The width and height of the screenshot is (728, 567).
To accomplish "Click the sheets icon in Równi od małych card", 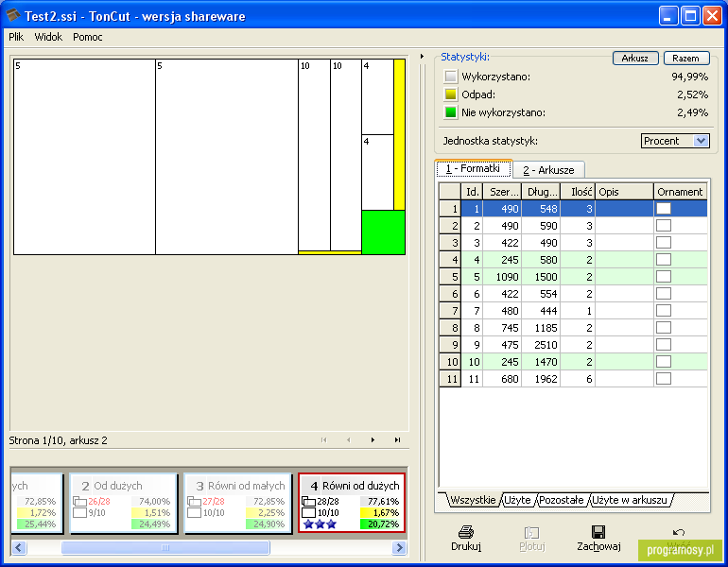I will coord(194,502).
